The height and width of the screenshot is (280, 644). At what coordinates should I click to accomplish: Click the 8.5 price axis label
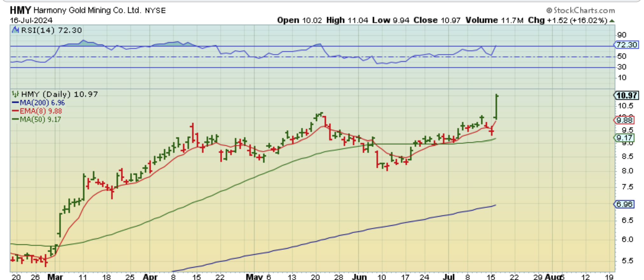coord(627,157)
